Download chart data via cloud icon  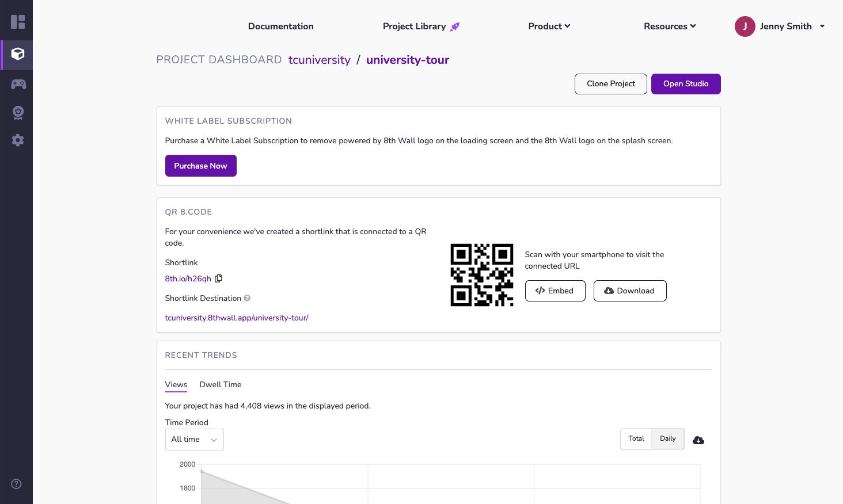coord(698,440)
